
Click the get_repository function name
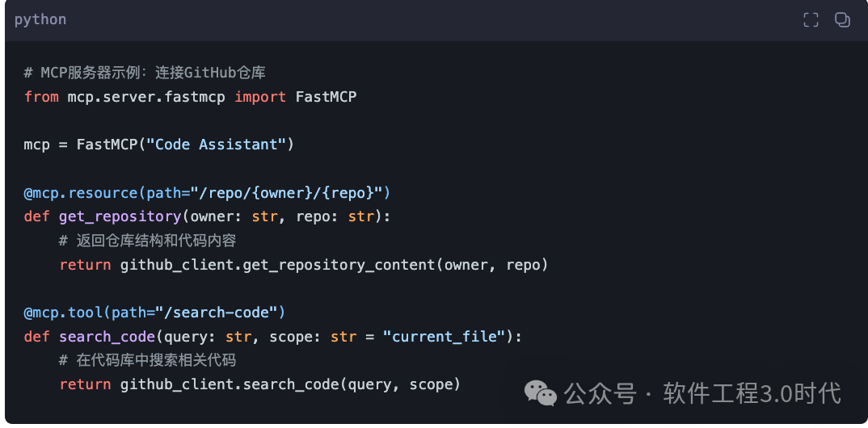tap(119, 216)
